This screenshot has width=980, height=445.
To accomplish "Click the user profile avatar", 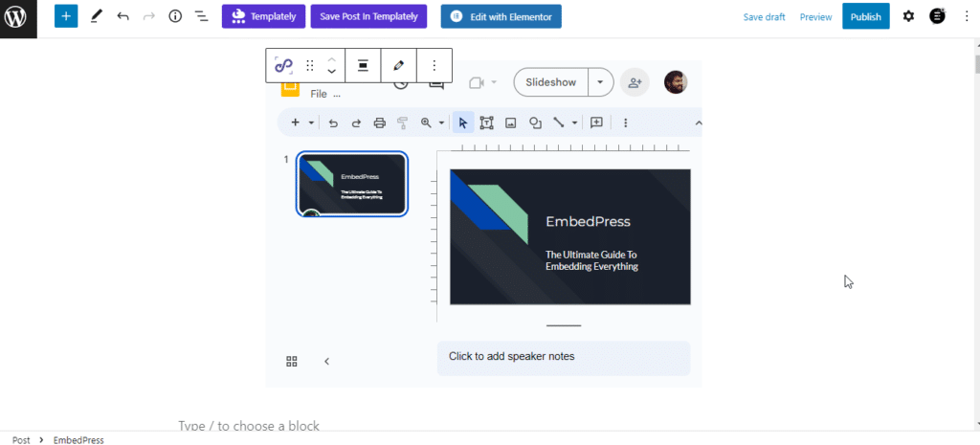I will [x=676, y=82].
